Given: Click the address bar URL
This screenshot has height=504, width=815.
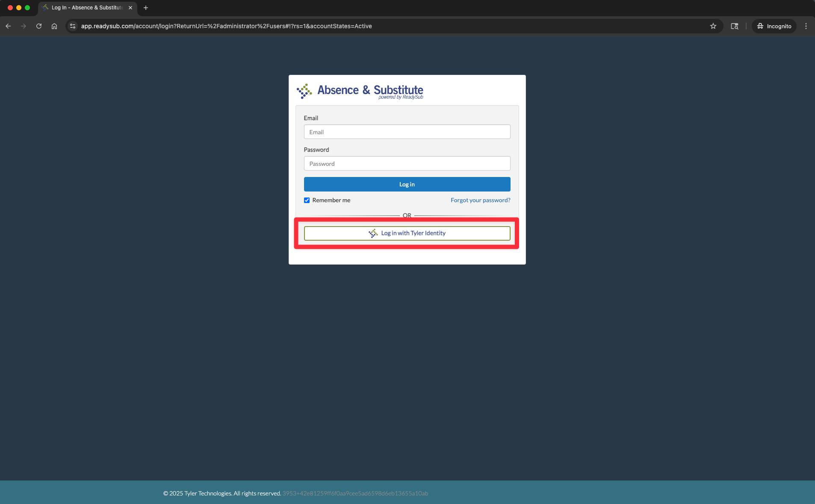Looking at the screenshot, I should (226, 26).
